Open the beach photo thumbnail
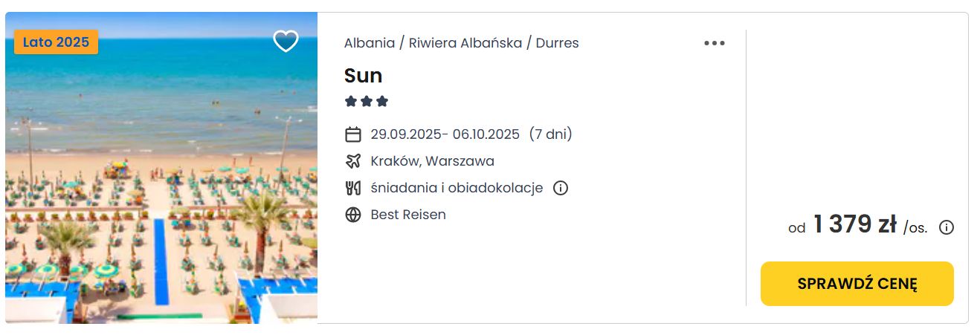Viewport: 980px width, 335px height. coord(161,168)
